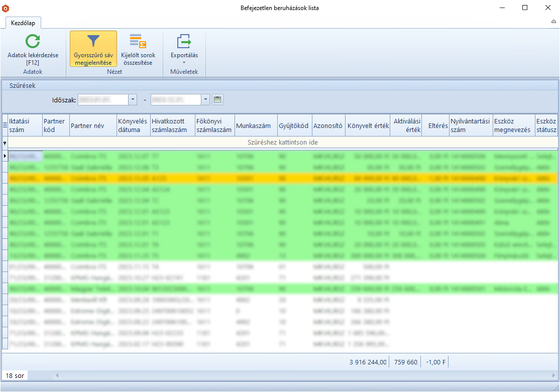Click Kijelölt sorok összesítése icon
The height and width of the screenshot is (392, 560).
tap(138, 41)
